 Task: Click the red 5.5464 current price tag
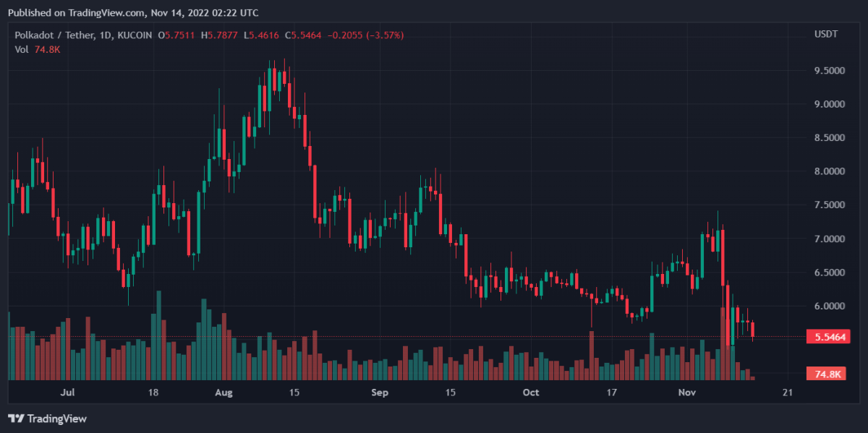827,338
